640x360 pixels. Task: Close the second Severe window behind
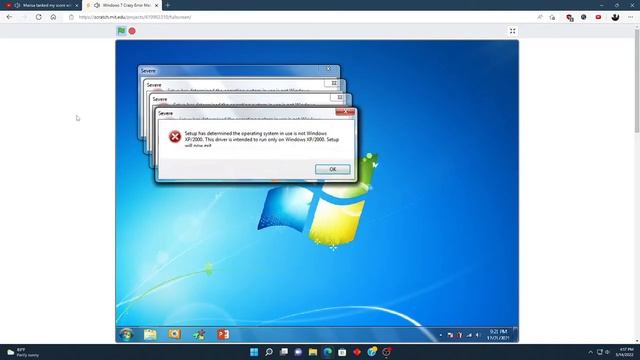click(x=334, y=83)
